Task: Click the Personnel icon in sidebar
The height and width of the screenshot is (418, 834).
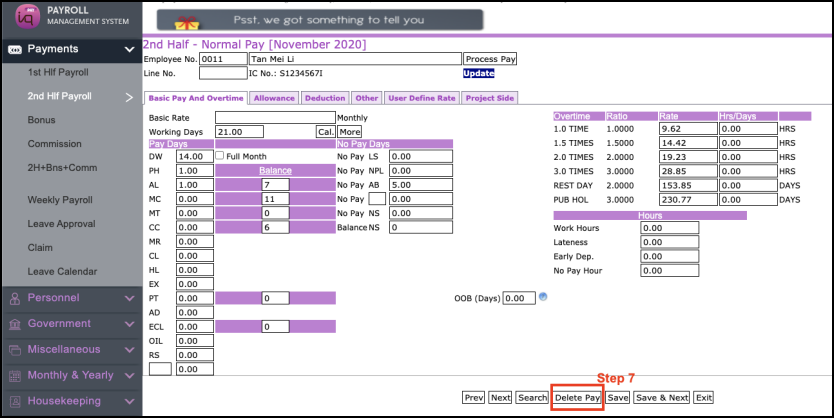Action: 14,298
